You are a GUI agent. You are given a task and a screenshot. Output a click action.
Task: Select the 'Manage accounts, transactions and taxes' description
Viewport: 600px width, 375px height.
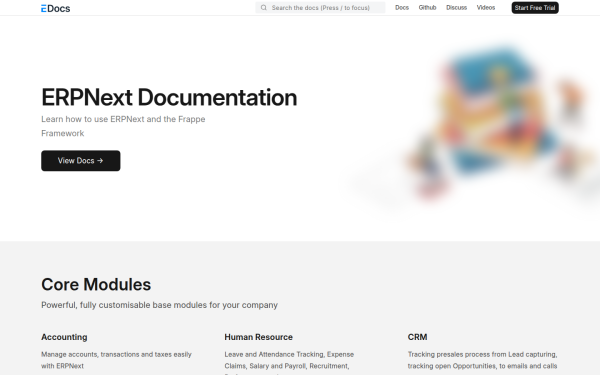116,360
